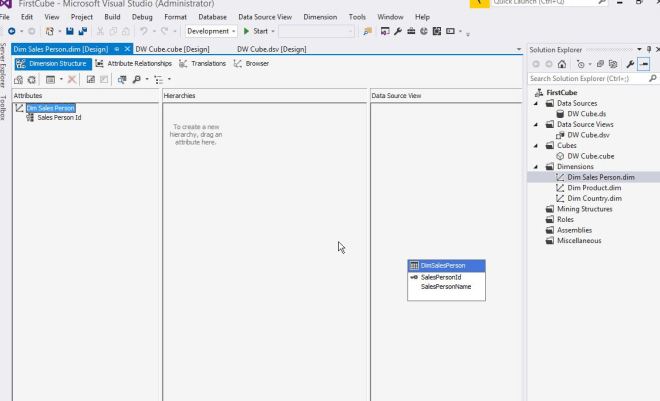Viewport: 660px width, 401px height.
Task: Collapse the Data Sources folder node
Action: pos(536,103)
